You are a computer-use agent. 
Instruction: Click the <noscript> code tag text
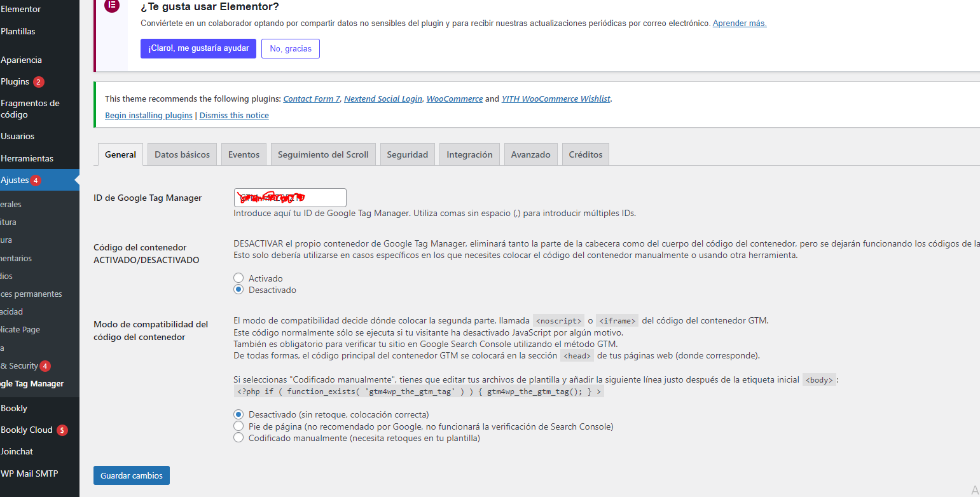pos(558,321)
